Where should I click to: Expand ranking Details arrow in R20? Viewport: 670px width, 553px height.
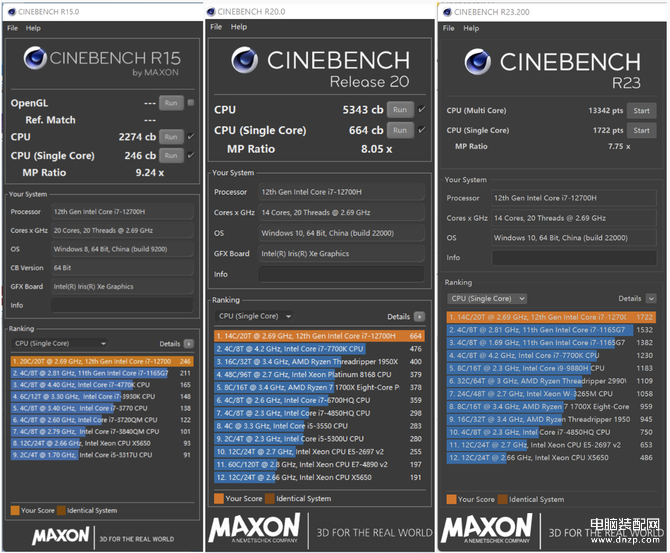[x=420, y=316]
